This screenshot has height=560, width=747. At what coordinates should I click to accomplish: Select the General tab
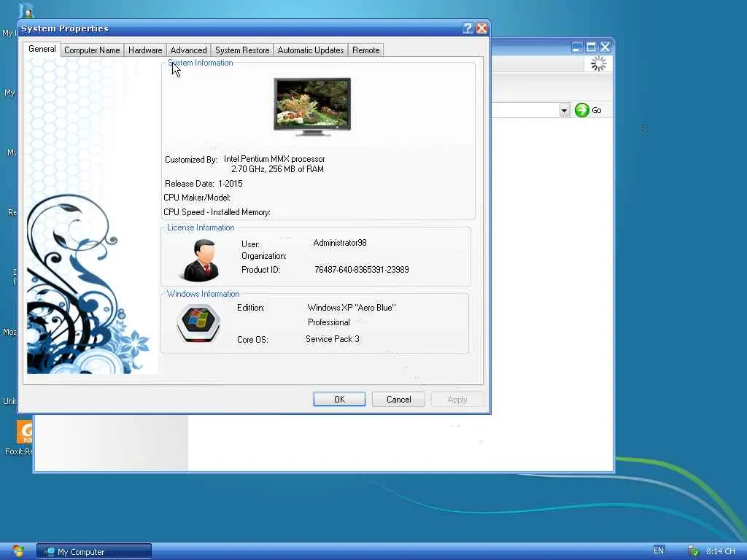click(x=42, y=49)
